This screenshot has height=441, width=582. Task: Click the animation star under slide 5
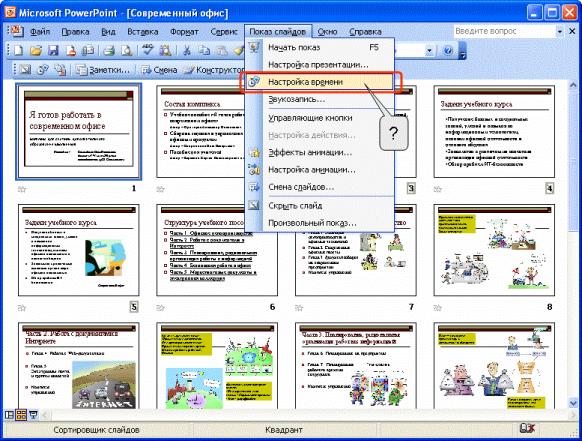pos(22,308)
